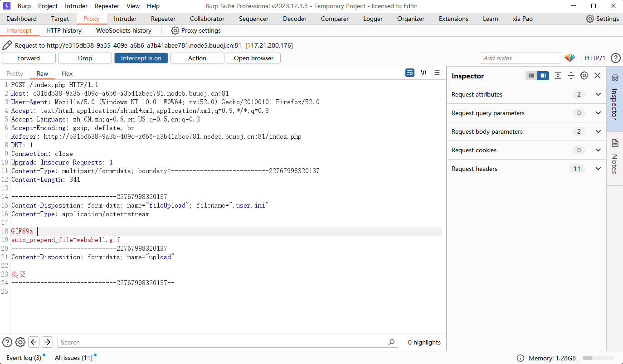The image size is (623, 364).
Task: Toggle show non-printable characters \n
Action: (423, 73)
